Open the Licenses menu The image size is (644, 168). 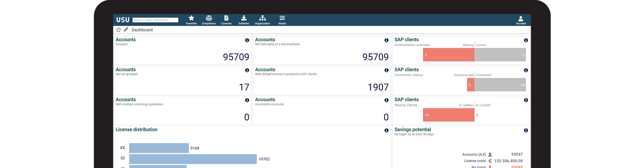pos(226,20)
